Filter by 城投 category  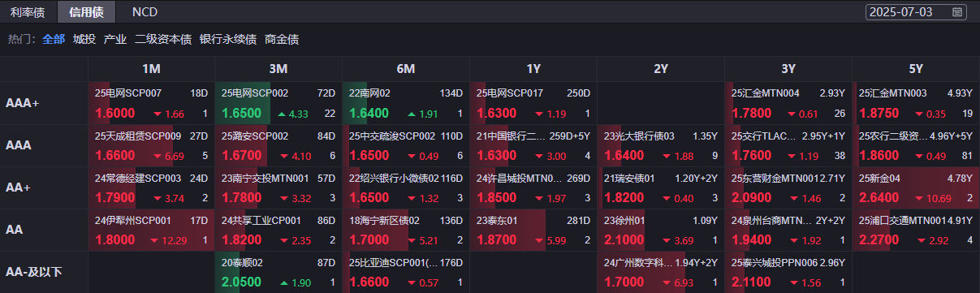tap(84, 38)
